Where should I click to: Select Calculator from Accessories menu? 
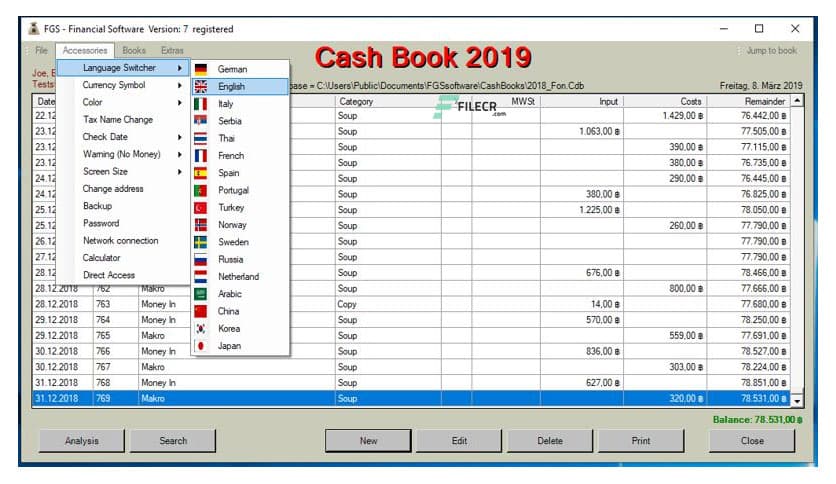coord(101,258)
